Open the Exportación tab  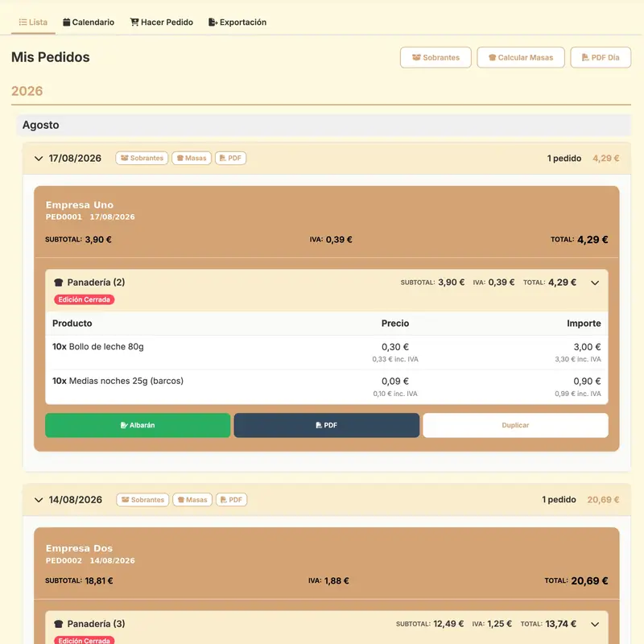click(237, 23)
